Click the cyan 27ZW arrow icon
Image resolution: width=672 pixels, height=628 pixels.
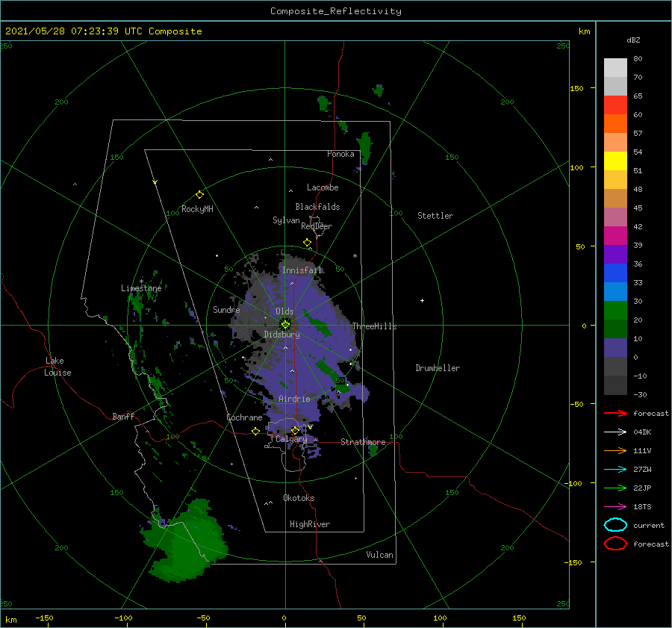(615, 470)
